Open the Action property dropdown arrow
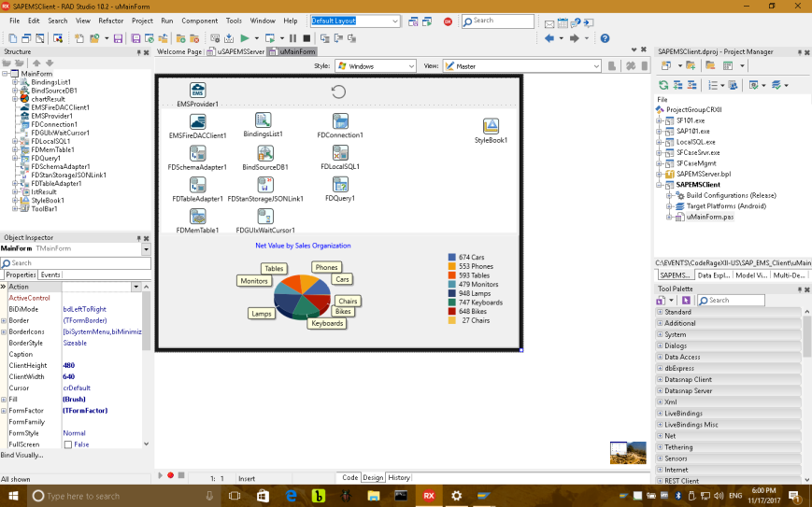Image resolution: width=812 pixels, height=507 pixels. [x=136, y=287]
